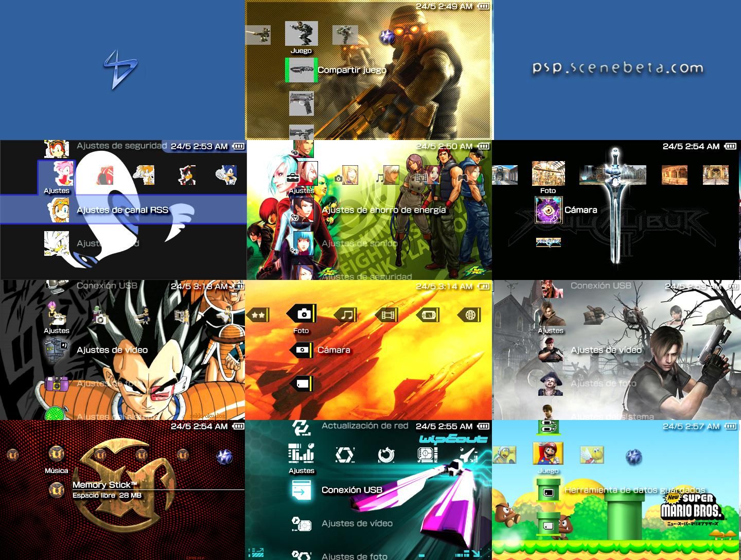Select the ship icon in Wipeout top row
The height and width of the screenshot is (560, 741).
468,456
